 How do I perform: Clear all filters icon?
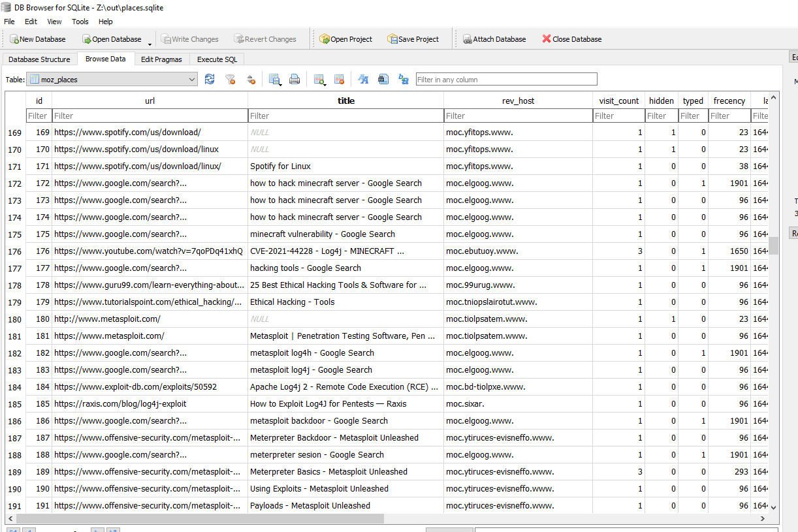coord(230,80)
